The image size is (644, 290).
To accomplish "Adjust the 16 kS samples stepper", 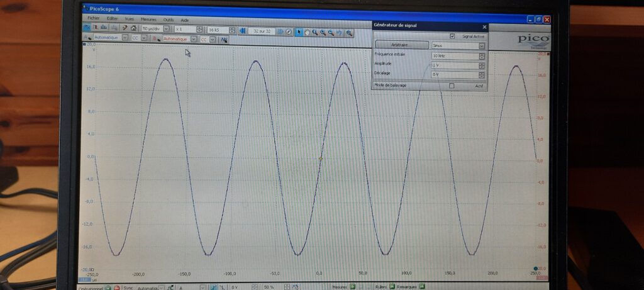I will [x=233, y=30].
